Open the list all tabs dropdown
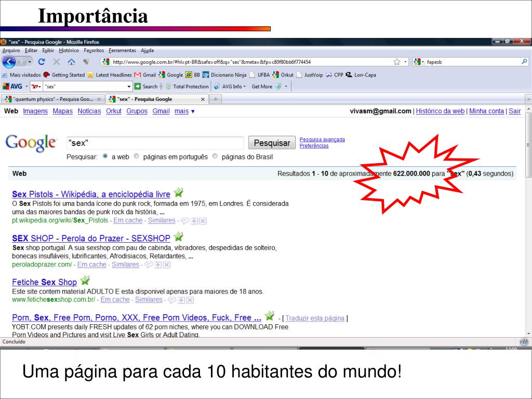Image resolution: width=532 pixels, height=399 pixels. pos(528,99)
